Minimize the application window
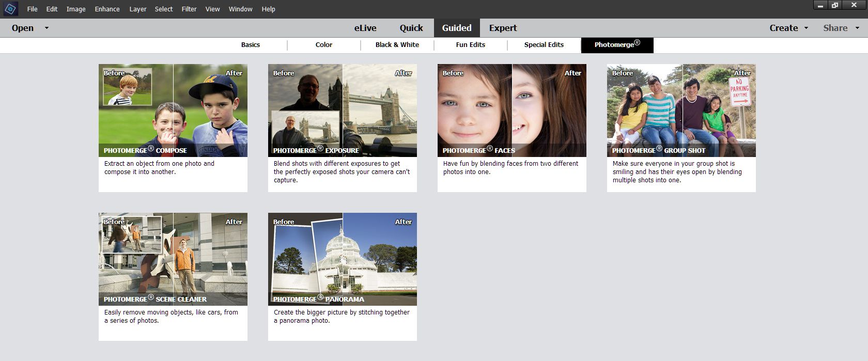Viewport: 868px width, 361px height. coord(820,5)
